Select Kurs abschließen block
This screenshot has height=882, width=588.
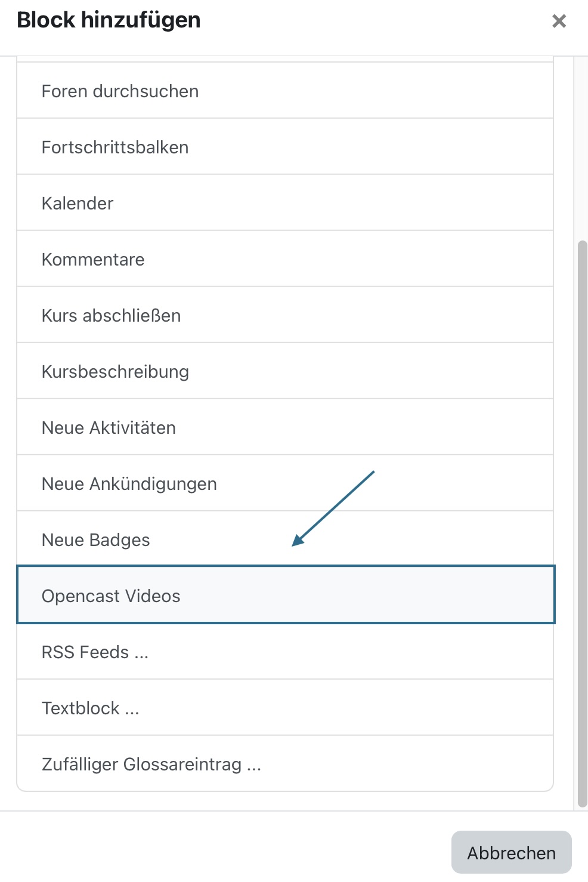click(285, 315)
